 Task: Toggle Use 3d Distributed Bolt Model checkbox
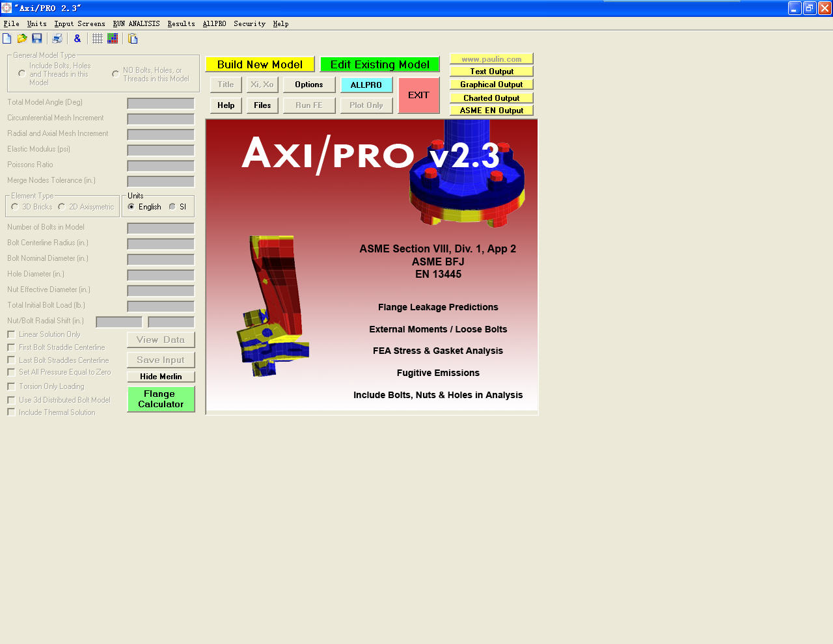click(x=11, y=400)
